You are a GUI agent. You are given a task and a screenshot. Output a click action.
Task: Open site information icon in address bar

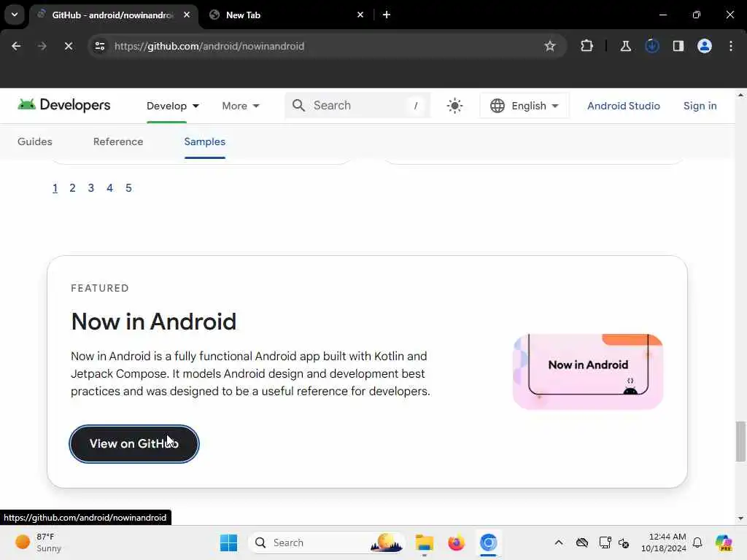click(100, 46)
